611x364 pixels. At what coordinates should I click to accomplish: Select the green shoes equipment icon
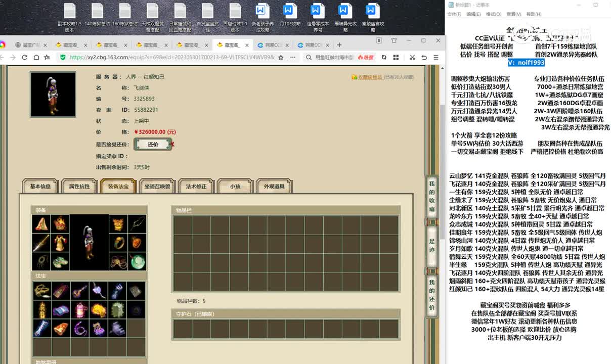[x=60, y=261]
